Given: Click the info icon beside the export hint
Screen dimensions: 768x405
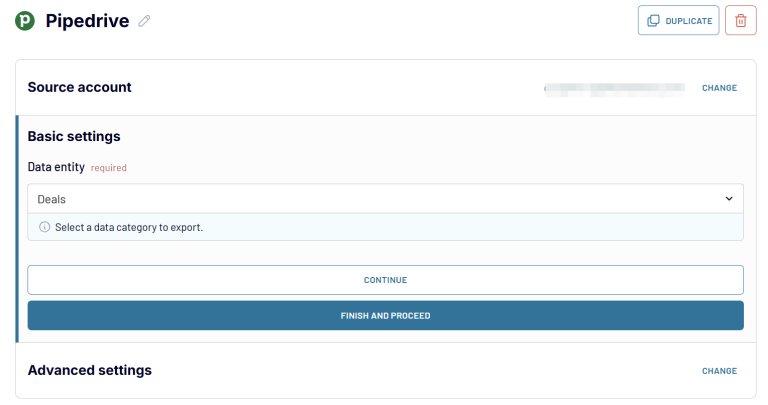Looking at the screenshot, I should click(44, 227).
